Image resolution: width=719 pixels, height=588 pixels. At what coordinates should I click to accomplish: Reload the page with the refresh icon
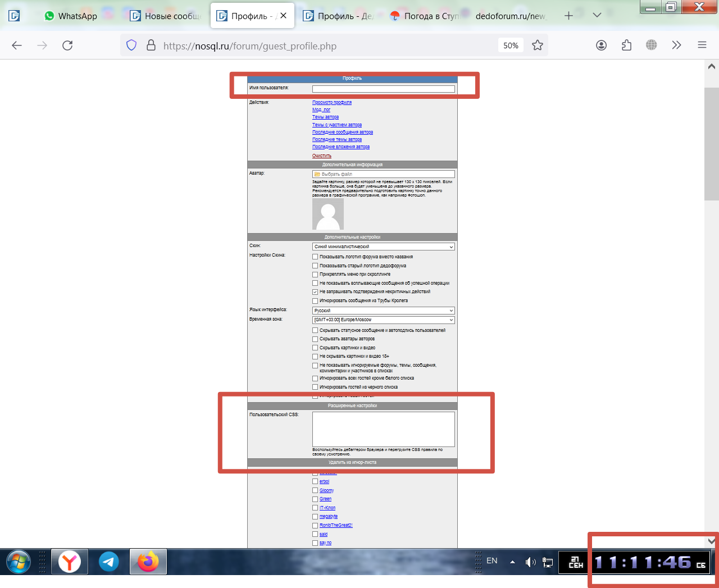[67, 45]
